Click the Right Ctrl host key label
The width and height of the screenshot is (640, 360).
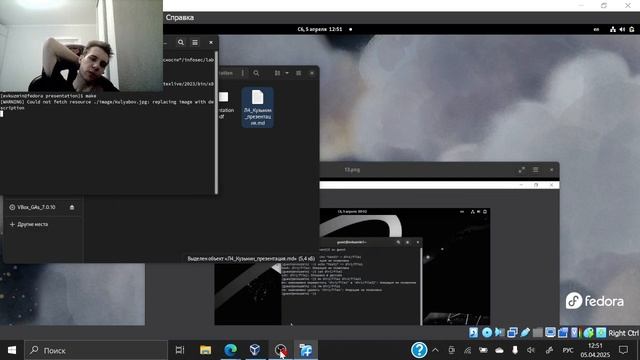623,333
